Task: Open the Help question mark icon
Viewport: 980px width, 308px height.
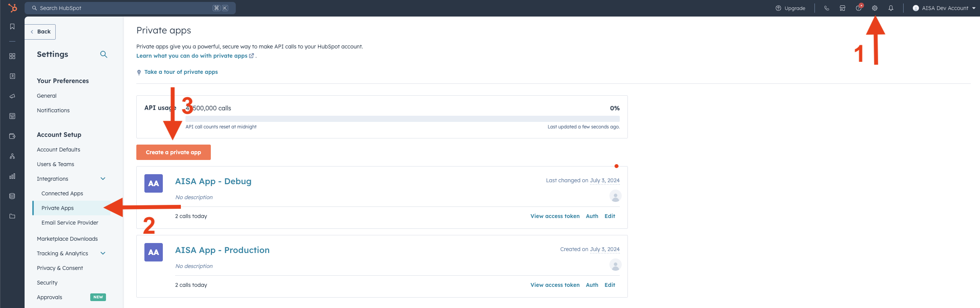Action: [859, 8]
